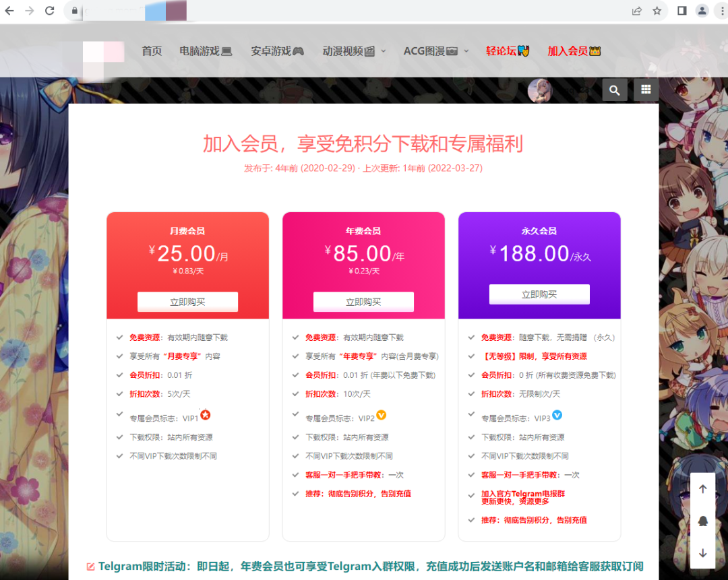Screen dimensions: 728x580
Task: Bookmark this page with the star icon
Action: [x=657, y=11]
